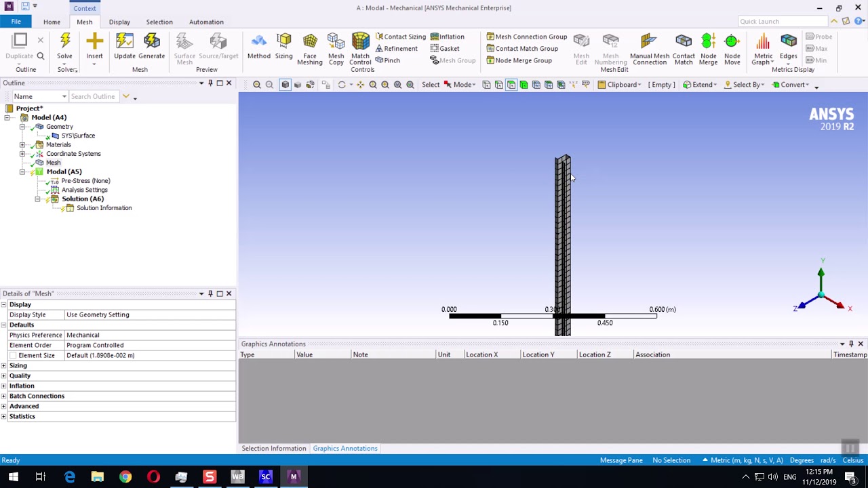Switch to Selection Information tab
Image resolution: width=868 pixels, height=488 pixels.
pos(274,448)
